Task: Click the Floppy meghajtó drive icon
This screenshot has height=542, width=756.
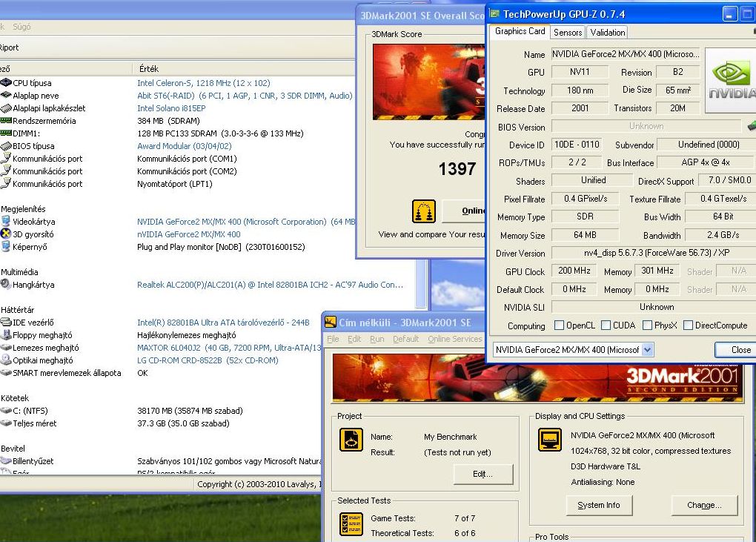Action: coord(6,335)
